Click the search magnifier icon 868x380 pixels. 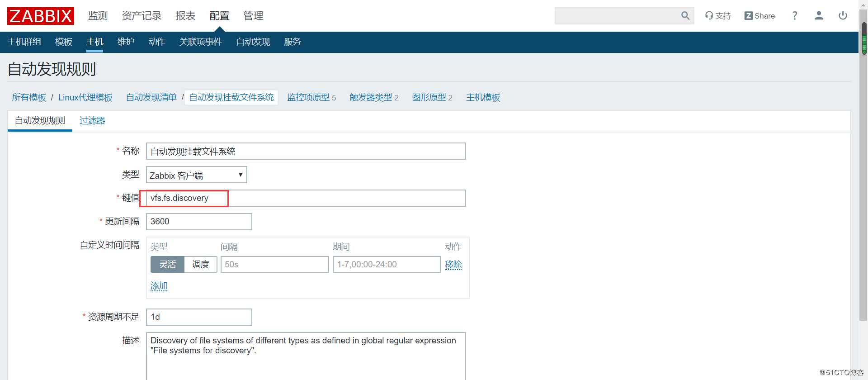click(x=685, y=16)
